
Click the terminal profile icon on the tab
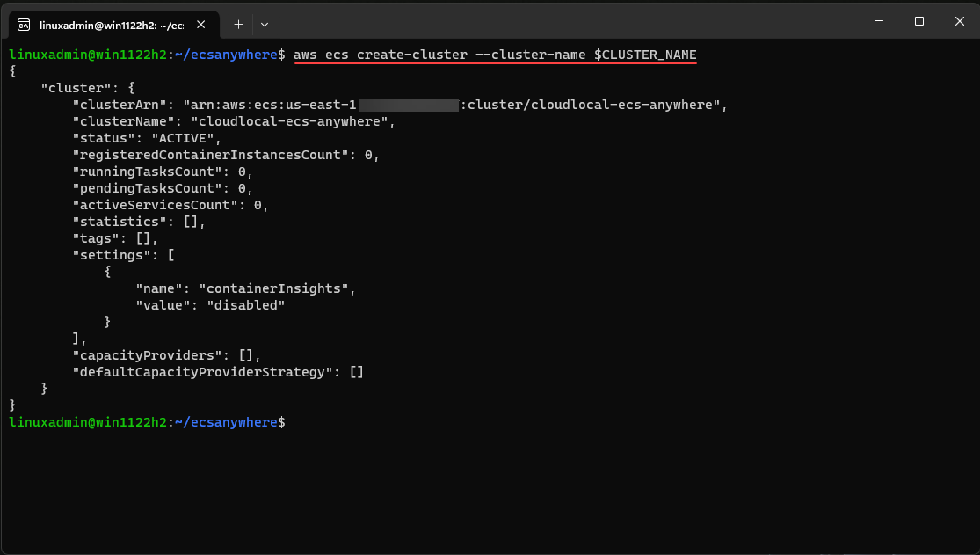(x=25, y=25)
